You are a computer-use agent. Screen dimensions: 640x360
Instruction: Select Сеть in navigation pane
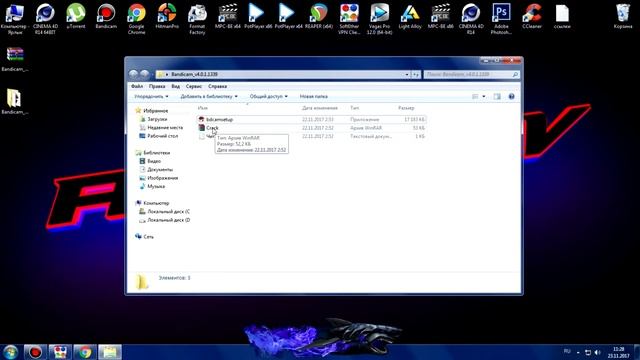(148, 237)
